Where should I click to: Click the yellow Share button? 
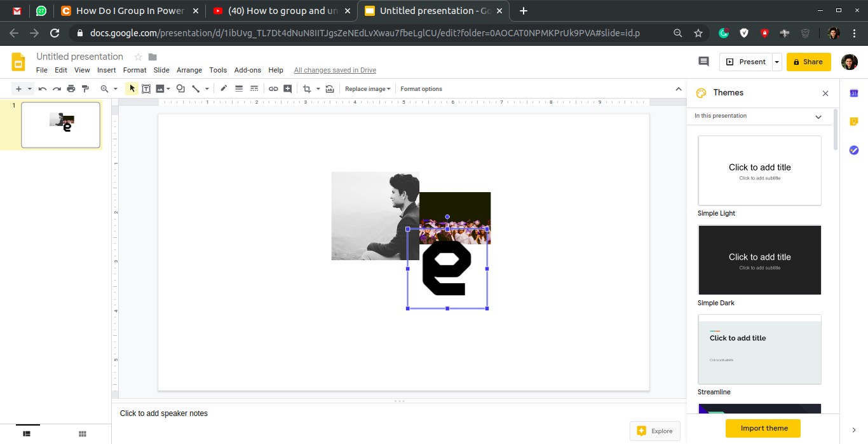pyautogui.click(x=808, y=62)
